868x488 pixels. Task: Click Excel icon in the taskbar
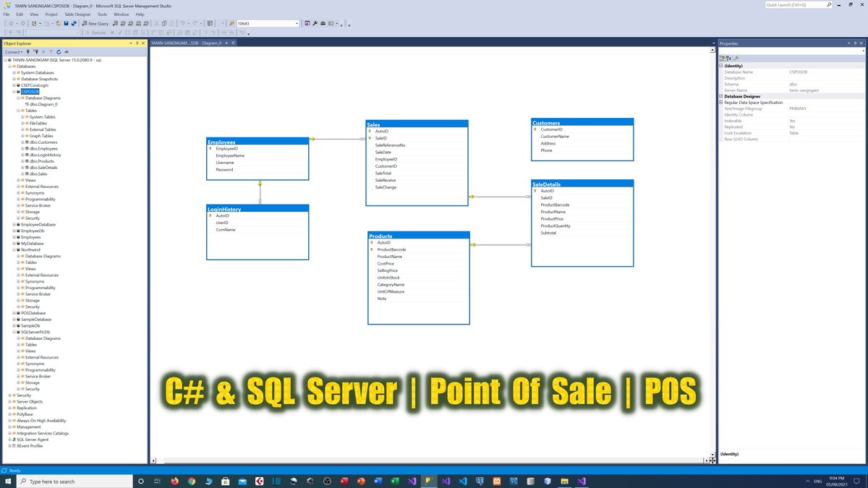pos(395,481)
